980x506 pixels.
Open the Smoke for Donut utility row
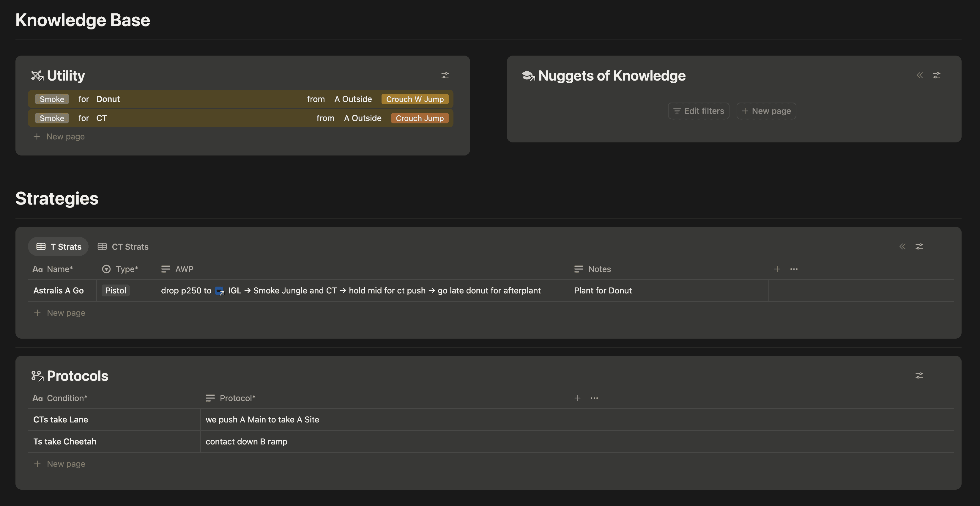pos(240,99)
